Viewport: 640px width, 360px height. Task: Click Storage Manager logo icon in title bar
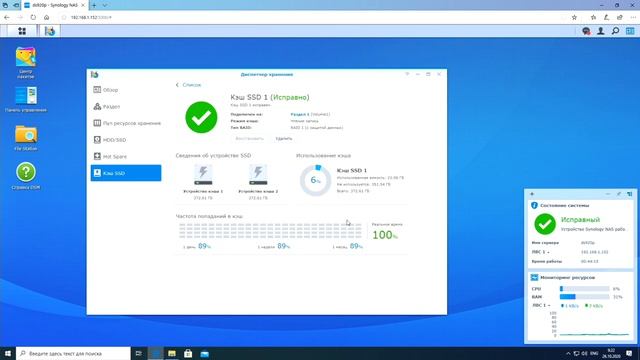[x=95, y=74]
